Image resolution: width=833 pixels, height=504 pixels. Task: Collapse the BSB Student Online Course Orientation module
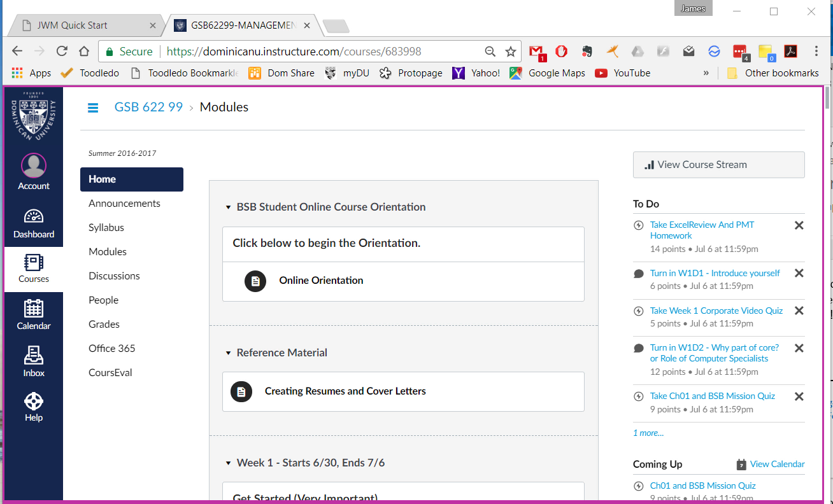pos(228,207)
